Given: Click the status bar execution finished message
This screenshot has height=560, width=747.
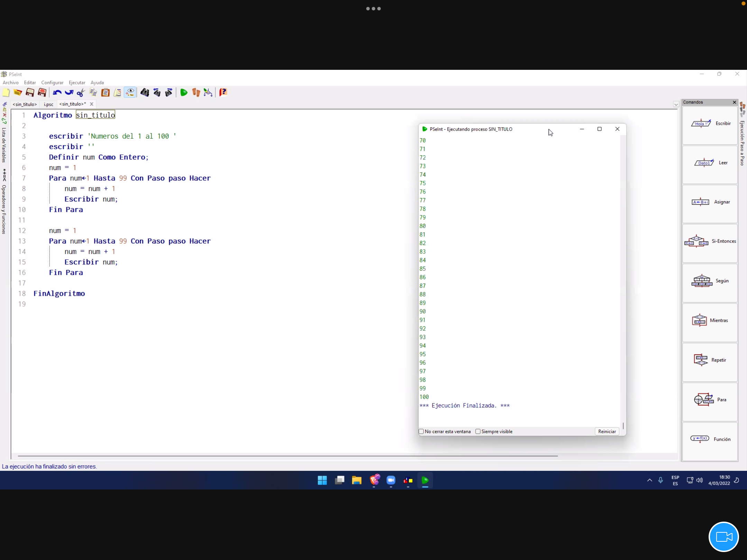Looking at the screenshot, I should [49, 466].
